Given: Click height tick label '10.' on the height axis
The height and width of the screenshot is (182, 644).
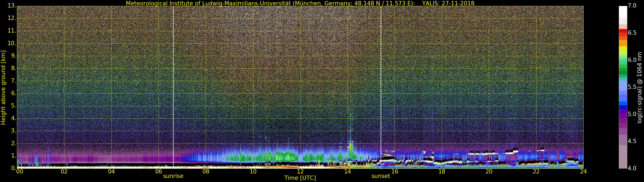Looking at the screenshot, I should pyautogui.click(x=12, y=43).
